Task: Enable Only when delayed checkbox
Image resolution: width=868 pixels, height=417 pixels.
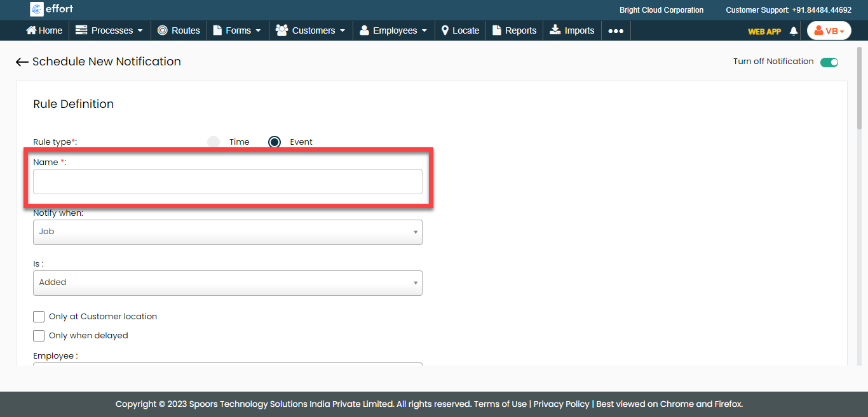Action: point(39,336)
